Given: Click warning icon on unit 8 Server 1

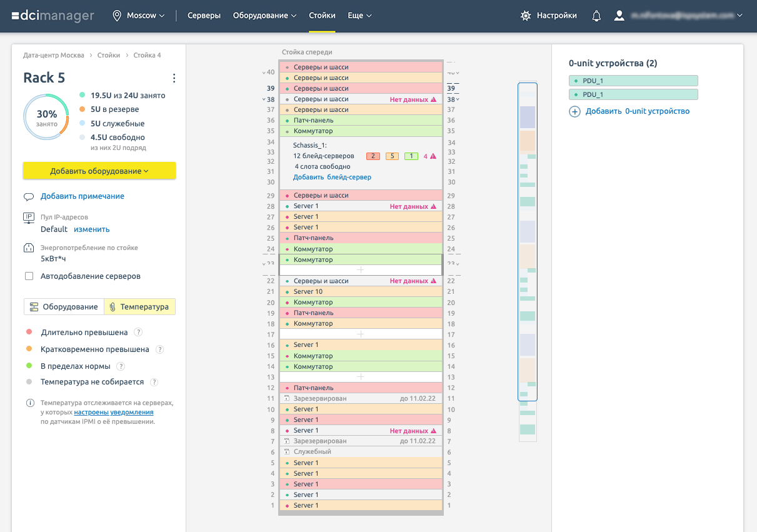Looking at the screenshot, I should point(434,431).
